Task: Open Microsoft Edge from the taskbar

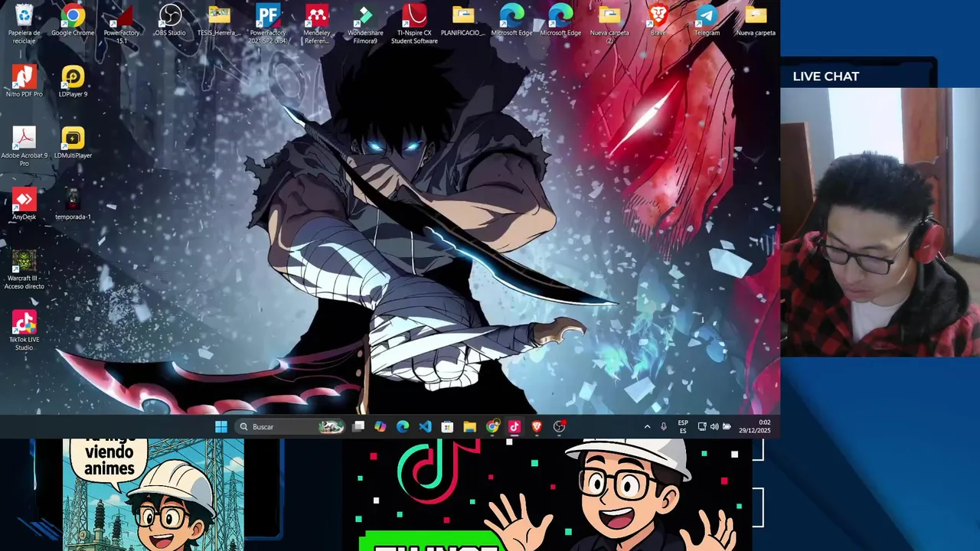Action: coord(403,427)
